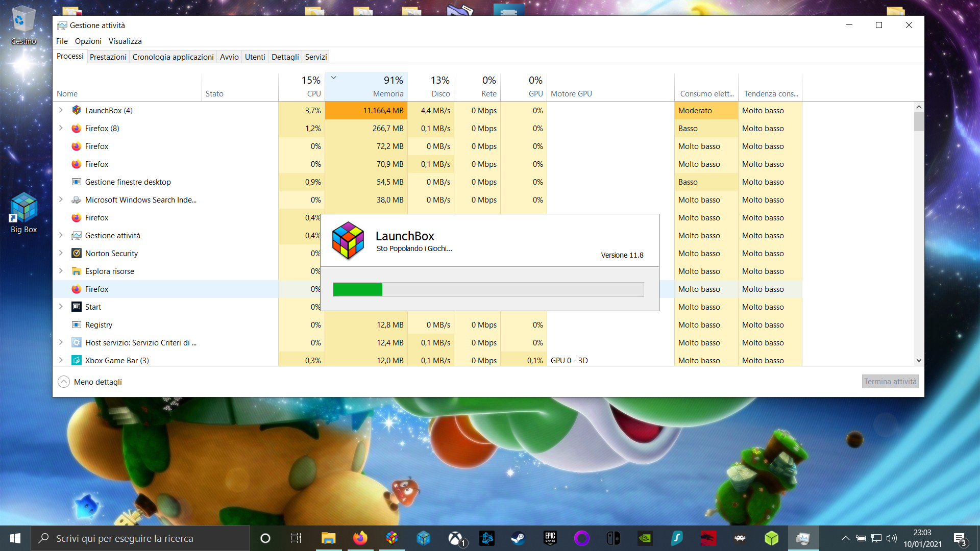Switch to the Avvio tab
The height and width of the screenshot is (551, 980).
click(x=229, y=57)
